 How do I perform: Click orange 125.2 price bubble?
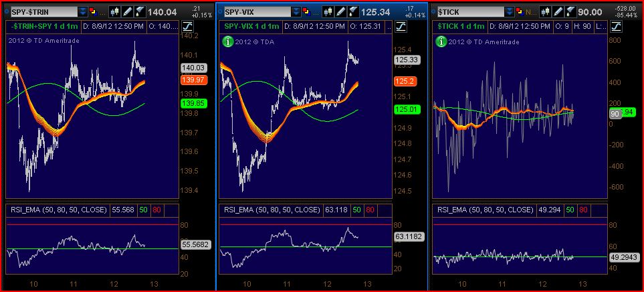[405, 82]
